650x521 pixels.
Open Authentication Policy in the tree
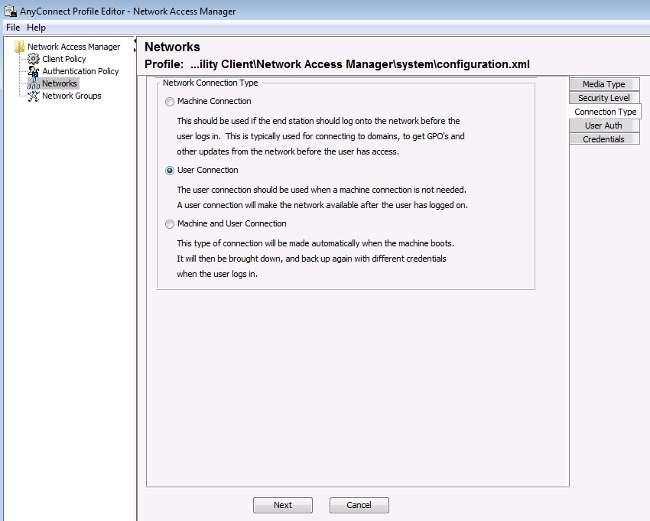tap(80, 71)
